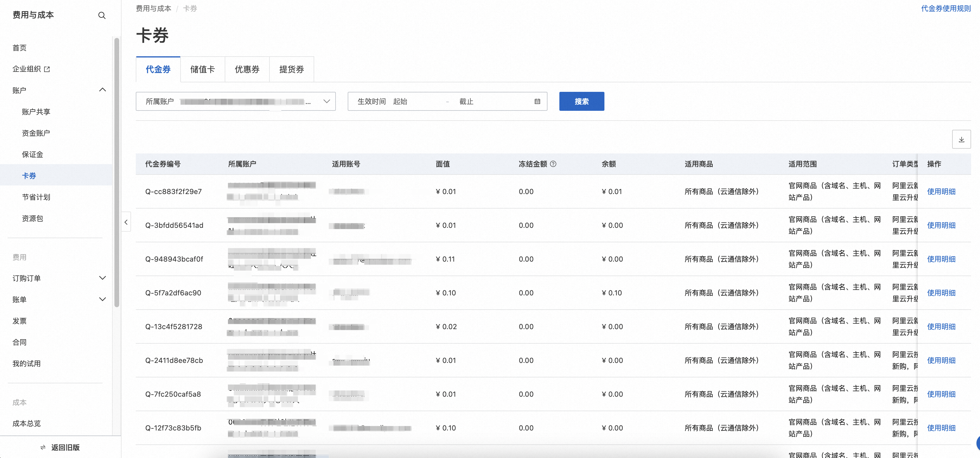The image size is (980, 458).
Task: Open 使用明细 for Q-5f7a2df6ac90
Action: pyautogui.click(x=941, y=293)
